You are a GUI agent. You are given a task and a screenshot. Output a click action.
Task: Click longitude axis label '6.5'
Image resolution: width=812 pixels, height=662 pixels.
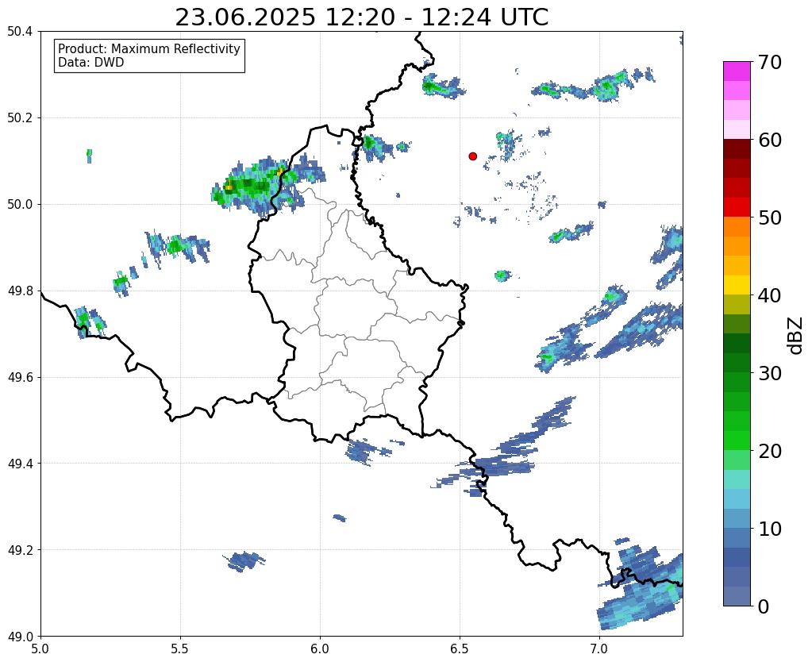coord(460,649)
